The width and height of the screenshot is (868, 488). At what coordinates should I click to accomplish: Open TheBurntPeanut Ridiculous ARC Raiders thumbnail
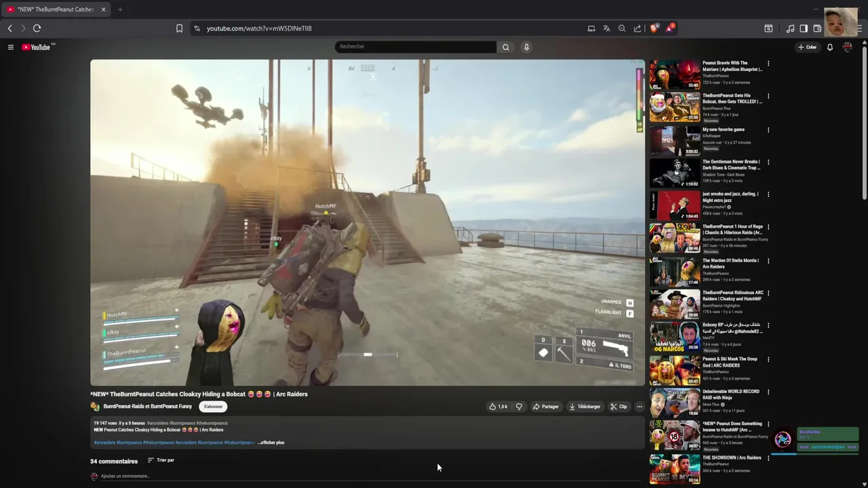tap(675, 304)
